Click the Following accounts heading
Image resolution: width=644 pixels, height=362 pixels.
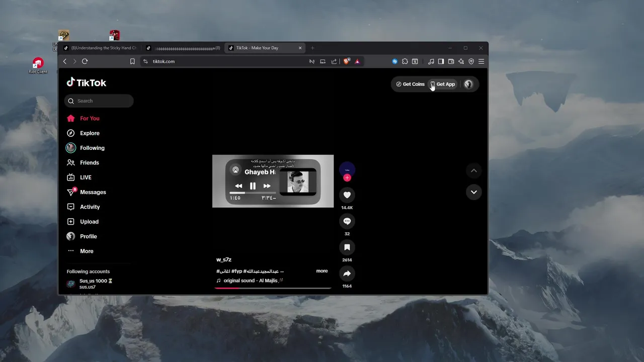[88, 271]
